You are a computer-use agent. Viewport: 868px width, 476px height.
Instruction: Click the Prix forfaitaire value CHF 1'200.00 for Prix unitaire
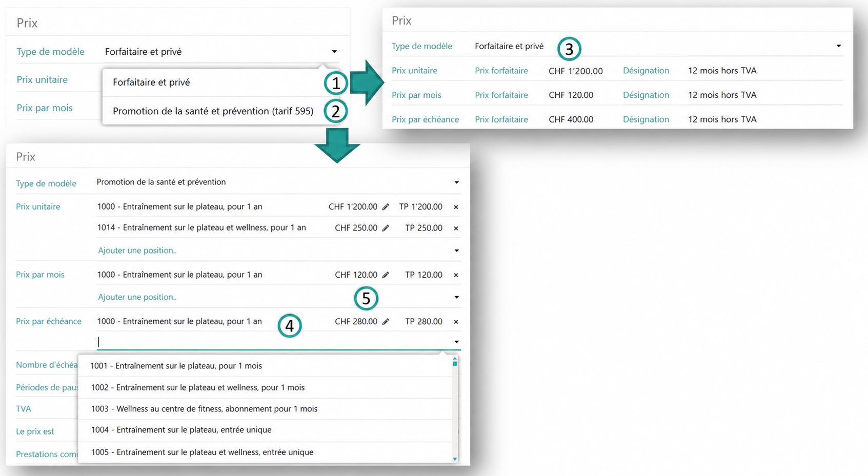pos(576,71)
